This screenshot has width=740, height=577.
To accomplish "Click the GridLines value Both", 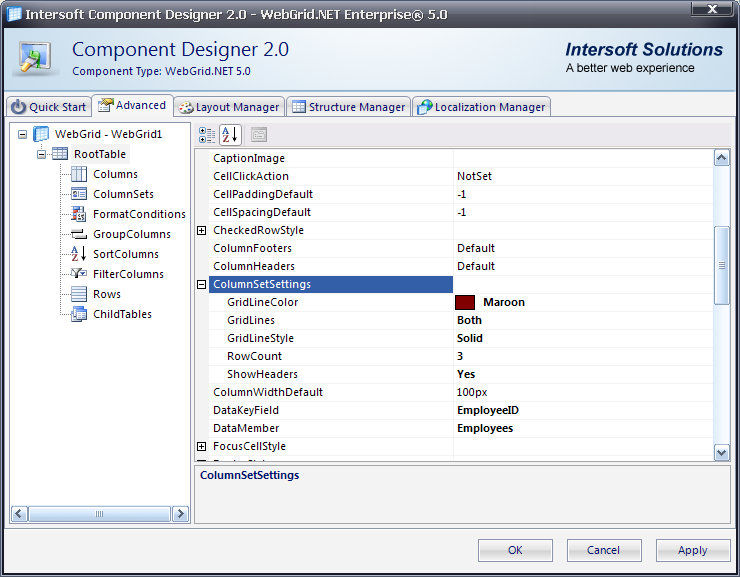I will 469,320.
